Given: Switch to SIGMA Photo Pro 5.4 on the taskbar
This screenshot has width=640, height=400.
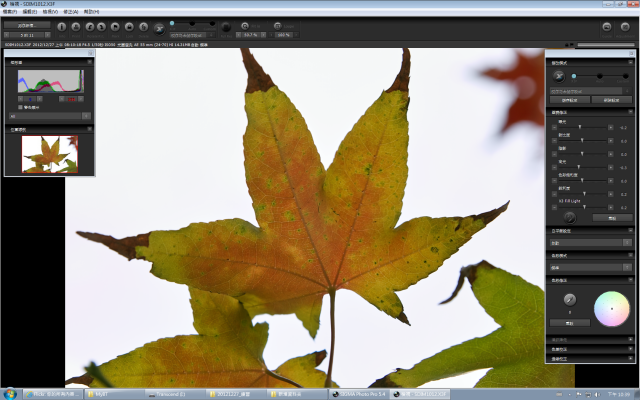Looking at the screenshot, I should 359,394.
